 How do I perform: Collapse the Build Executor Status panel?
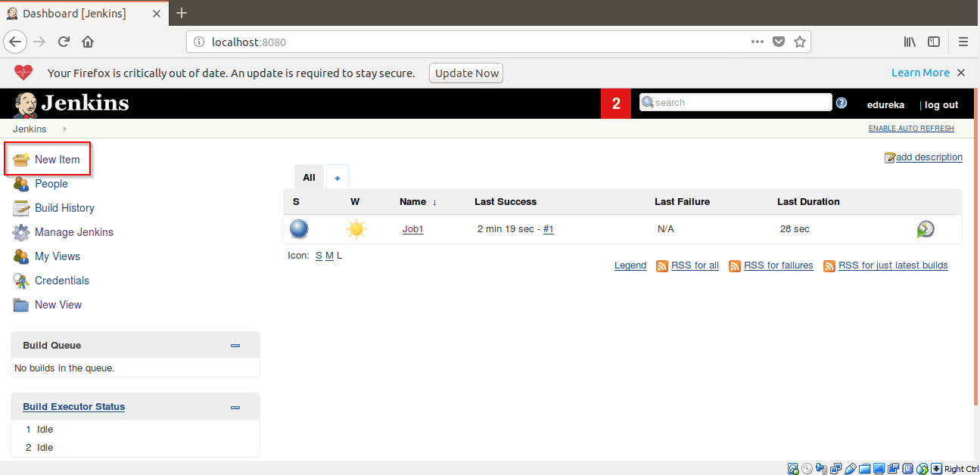pyautogui.click(x=235, y=406)
